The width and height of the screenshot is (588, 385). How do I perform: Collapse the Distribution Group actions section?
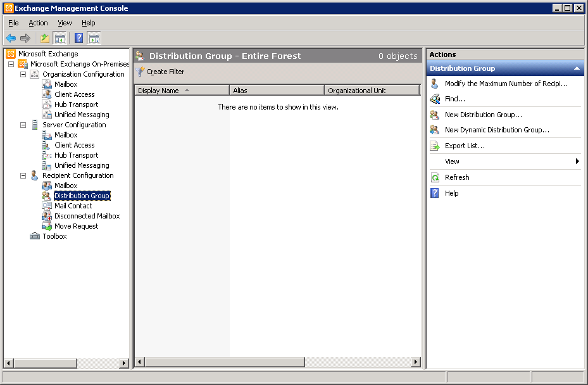pos(577,68)
